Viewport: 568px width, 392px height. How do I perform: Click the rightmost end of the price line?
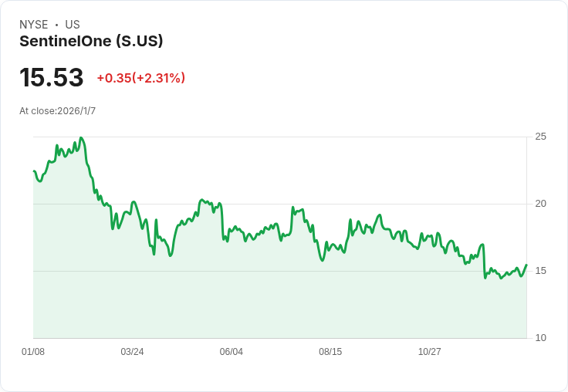526,265
